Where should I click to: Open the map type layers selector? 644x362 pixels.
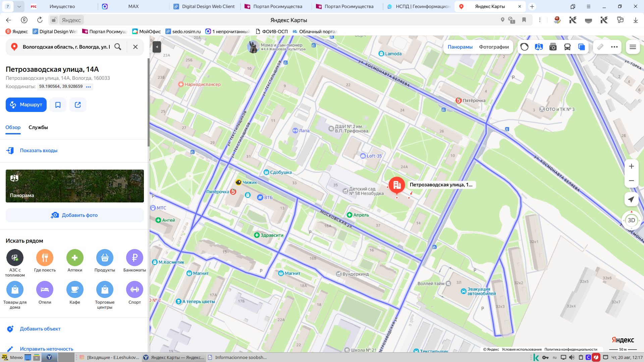(582, 47)
